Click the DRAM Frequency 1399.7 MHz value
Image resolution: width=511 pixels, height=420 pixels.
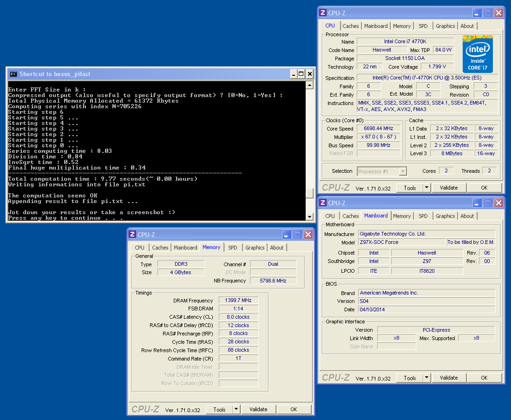pyautogui.click(x=238, y=300)
